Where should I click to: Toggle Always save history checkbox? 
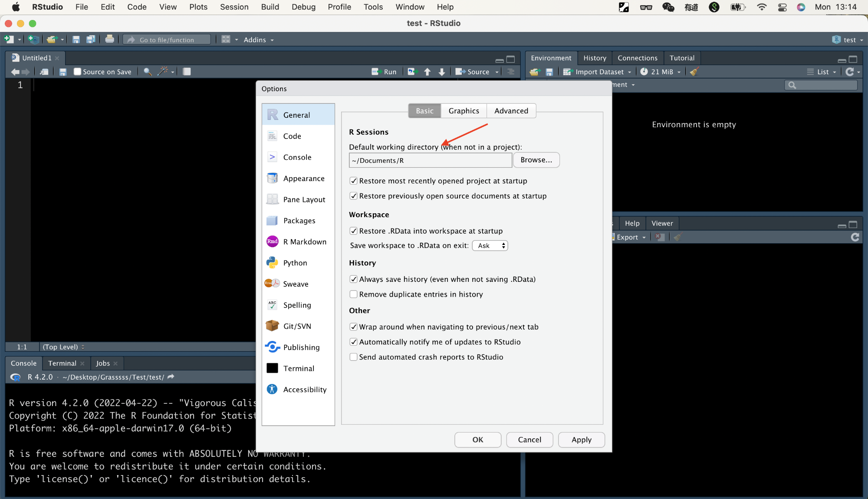353,279
